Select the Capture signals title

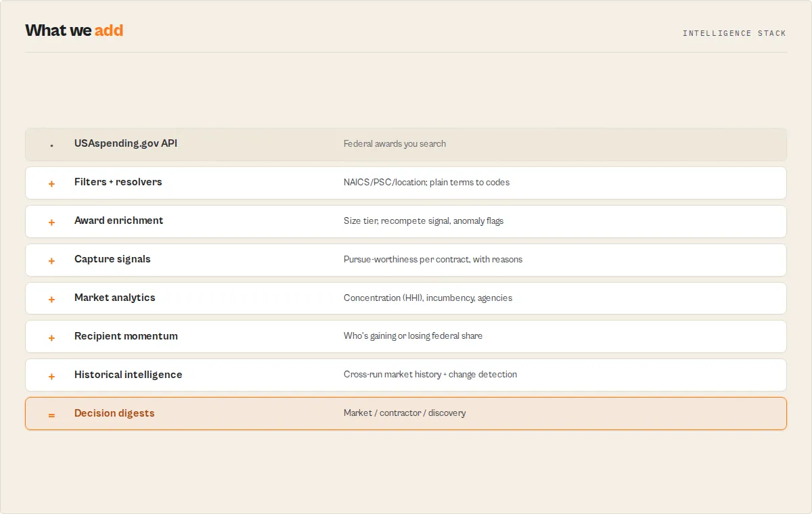click(112, 259)
